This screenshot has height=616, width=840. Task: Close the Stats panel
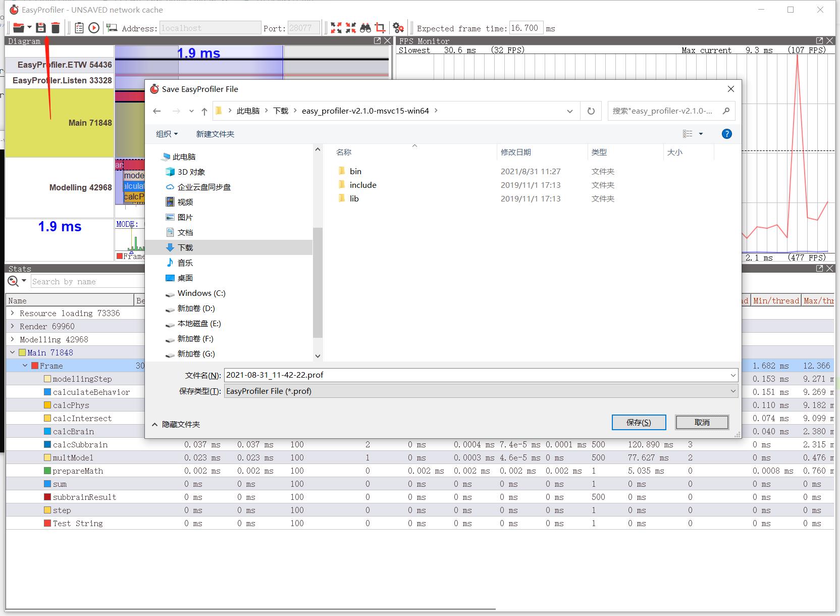coord(829,269)
